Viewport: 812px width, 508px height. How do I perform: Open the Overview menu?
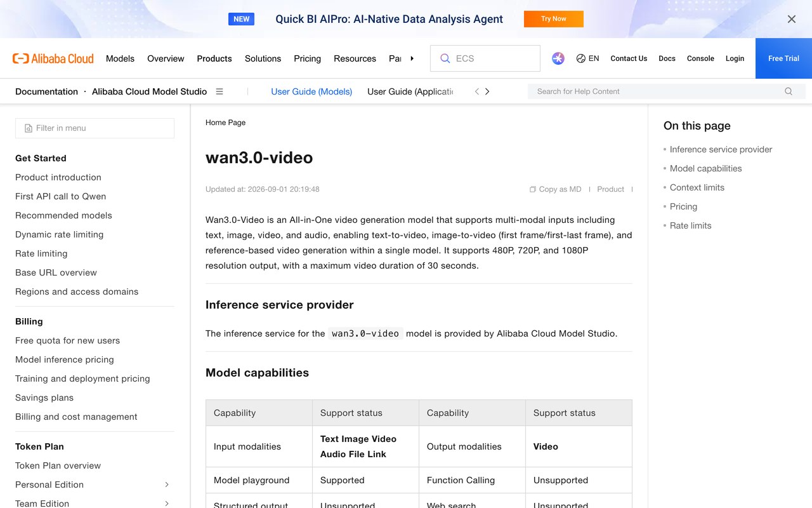(x=166, y=58)
